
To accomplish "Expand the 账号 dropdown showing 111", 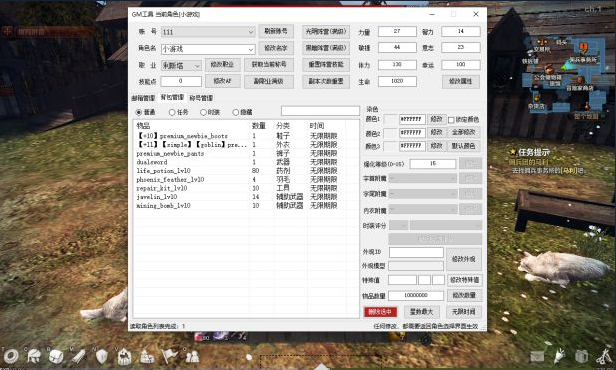I will point(208,32).
